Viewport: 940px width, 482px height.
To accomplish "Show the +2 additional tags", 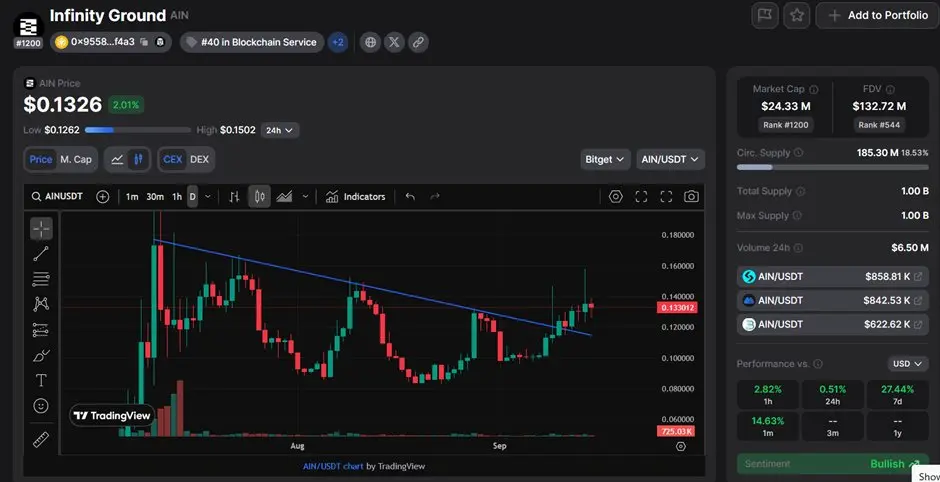I will coord(338,43).
